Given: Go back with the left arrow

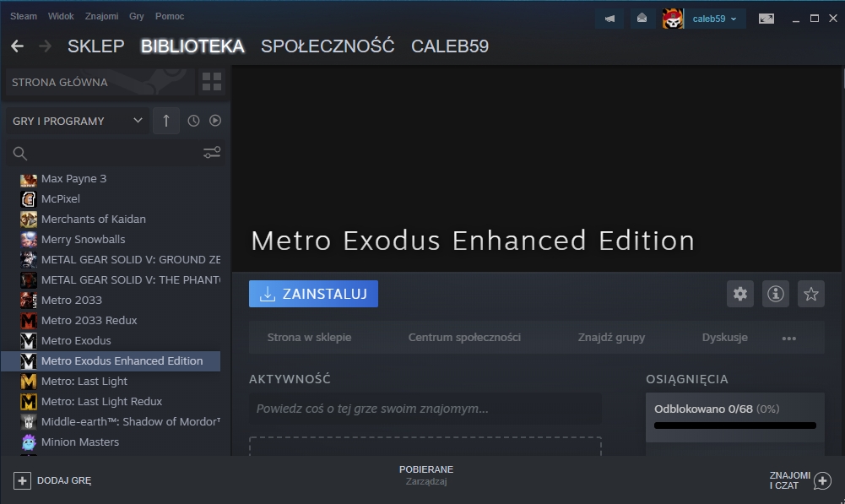Looking at the screenshot, I should point(17,46).
